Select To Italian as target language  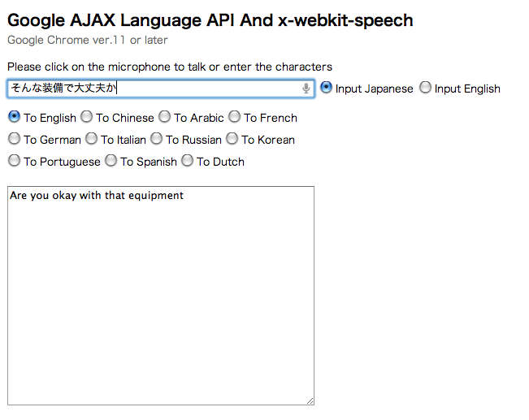(x=92, y=139)
